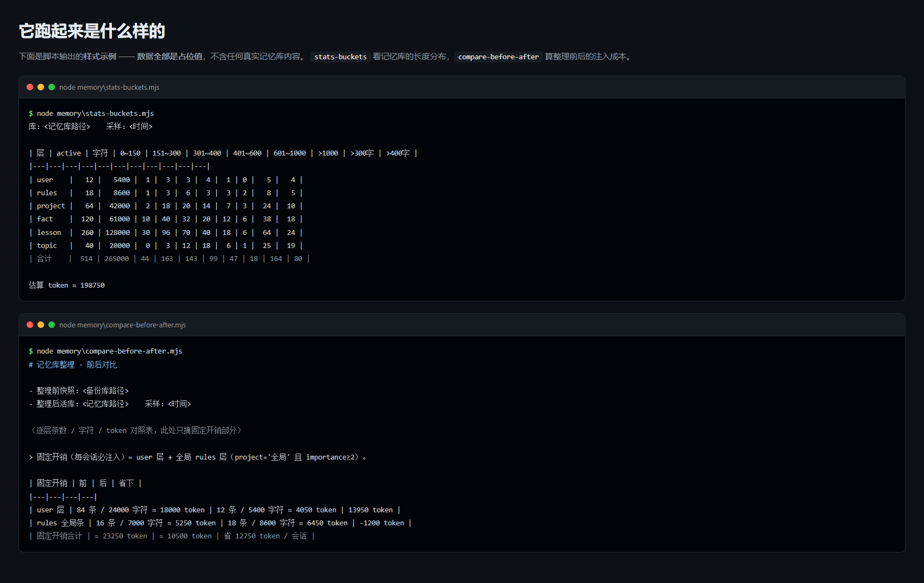Click the "topic" layer name in the table

[47, 245]
